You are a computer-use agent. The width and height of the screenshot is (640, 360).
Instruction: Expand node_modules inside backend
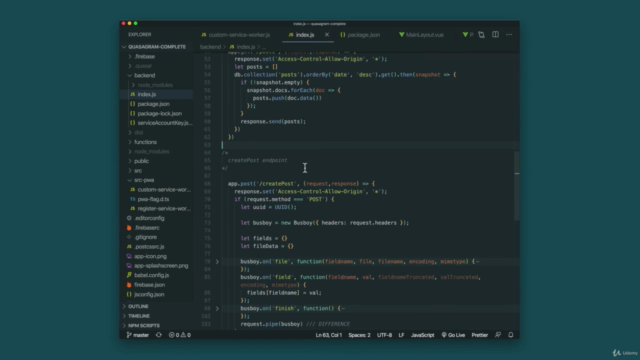coord(155,85)
